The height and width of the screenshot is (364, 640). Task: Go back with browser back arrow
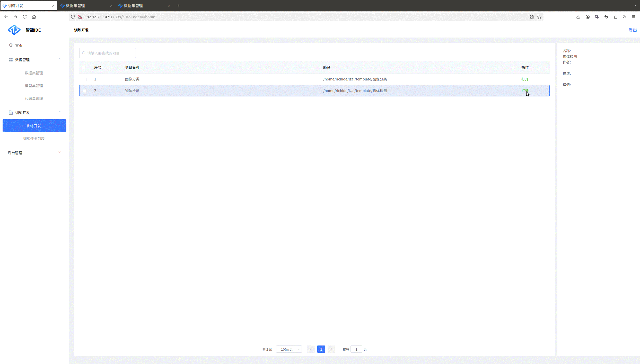point(6,17)
